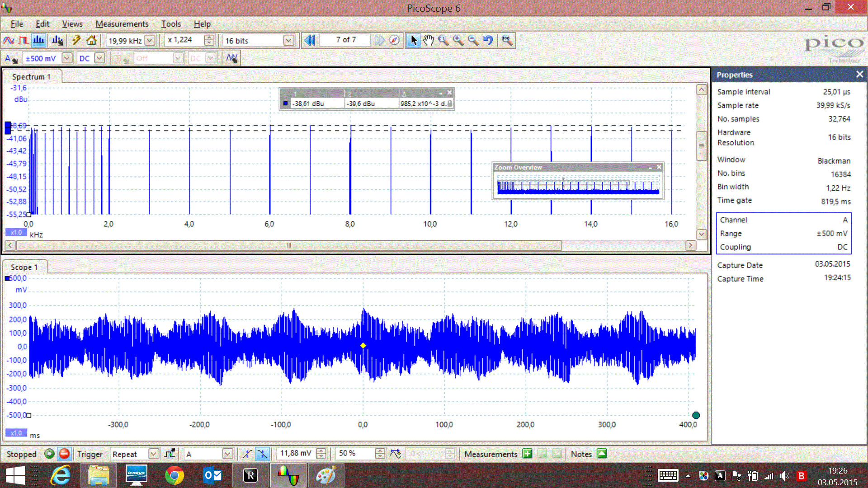Open the Views menu
This screenshot has height=488, width=868.
click(x=72, y=24)
